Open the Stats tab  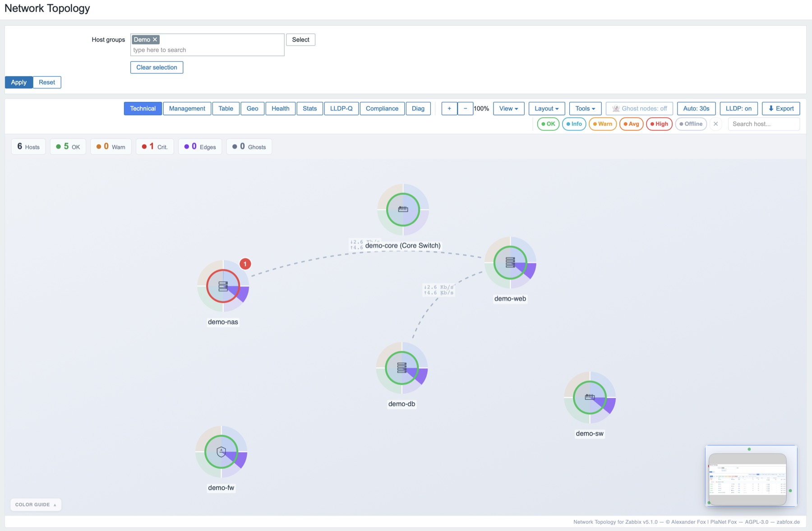309,109
